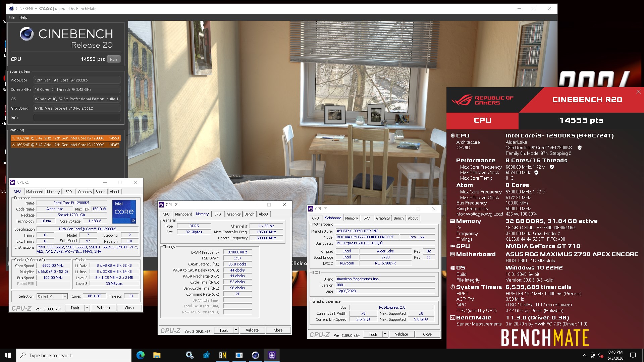Click the taskbar search box

click(74, 355)
